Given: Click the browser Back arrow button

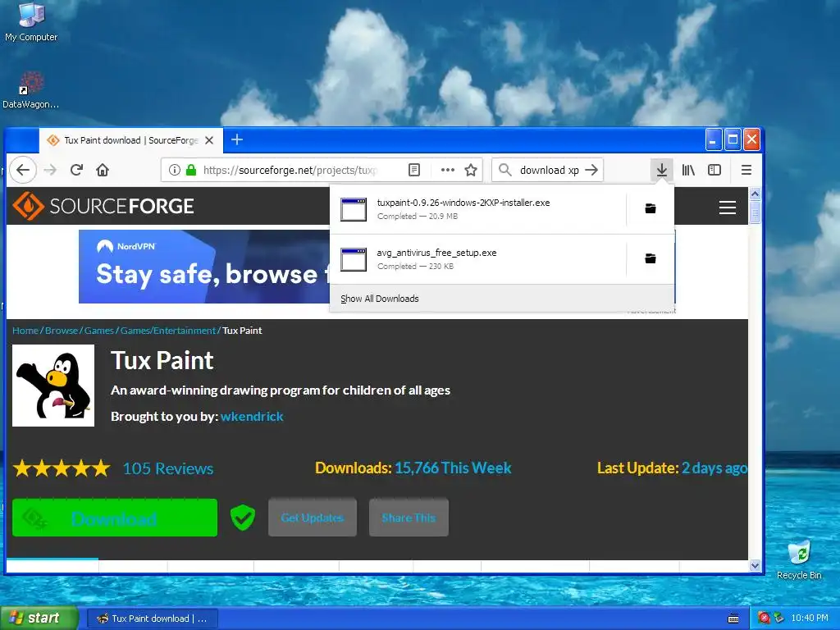Looking at the screenshot, I should pyautogui.click(x=22, y=170).
